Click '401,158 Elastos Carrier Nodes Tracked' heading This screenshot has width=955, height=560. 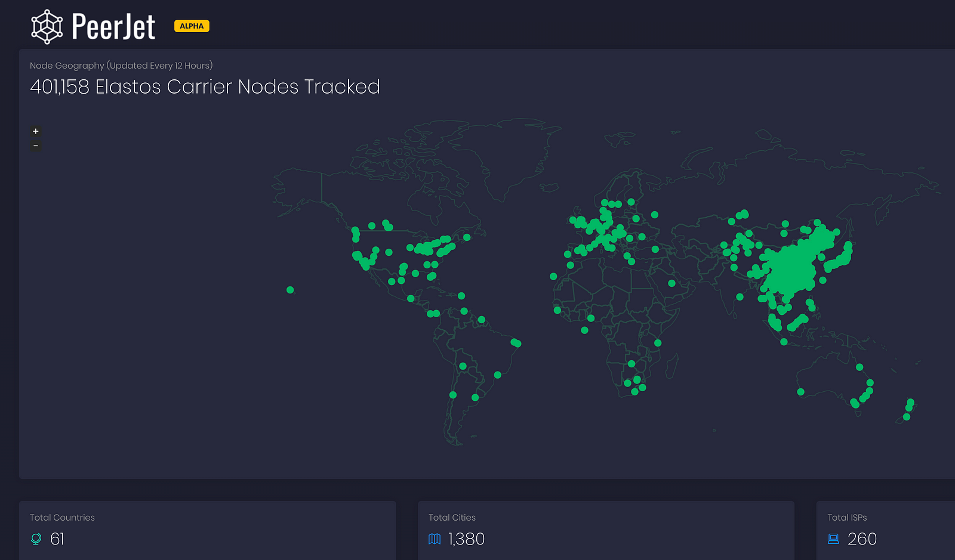point(205,87)
